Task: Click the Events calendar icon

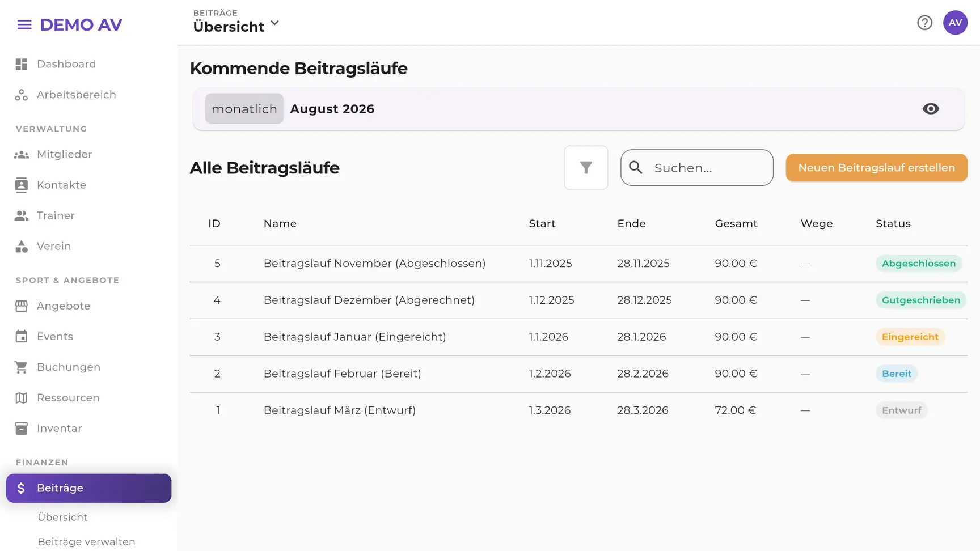Action: click(x=22, y=336)
